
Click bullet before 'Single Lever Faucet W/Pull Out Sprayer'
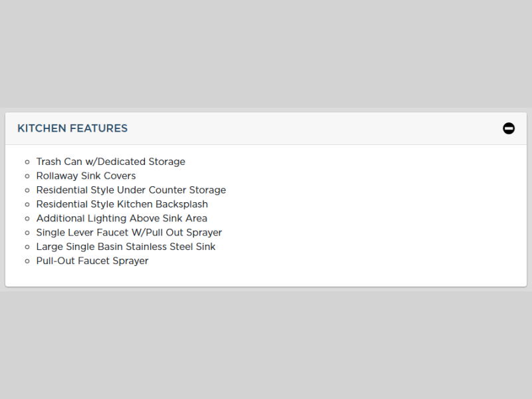pos(27,233)
